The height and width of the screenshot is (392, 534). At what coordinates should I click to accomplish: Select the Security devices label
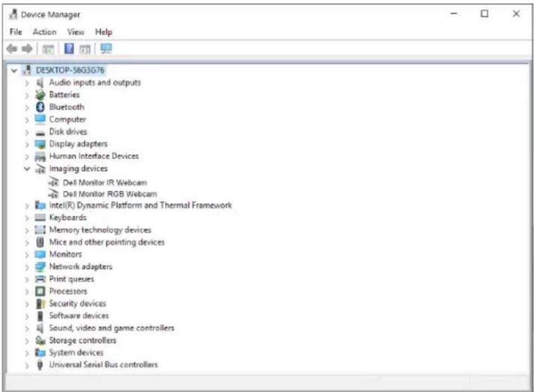(78, 304)
